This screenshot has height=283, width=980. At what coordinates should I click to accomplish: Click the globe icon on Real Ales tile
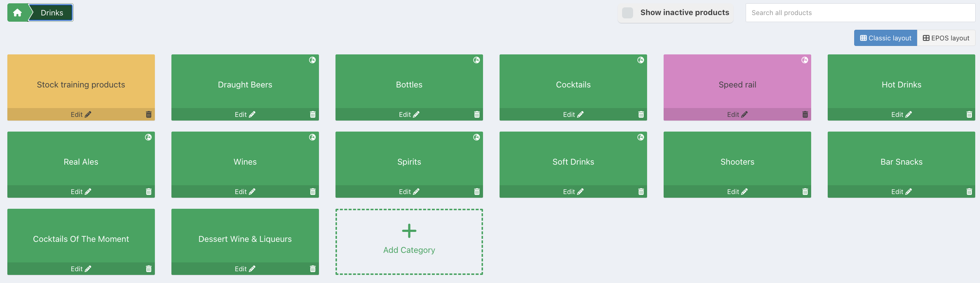click(x=148, y=137)
